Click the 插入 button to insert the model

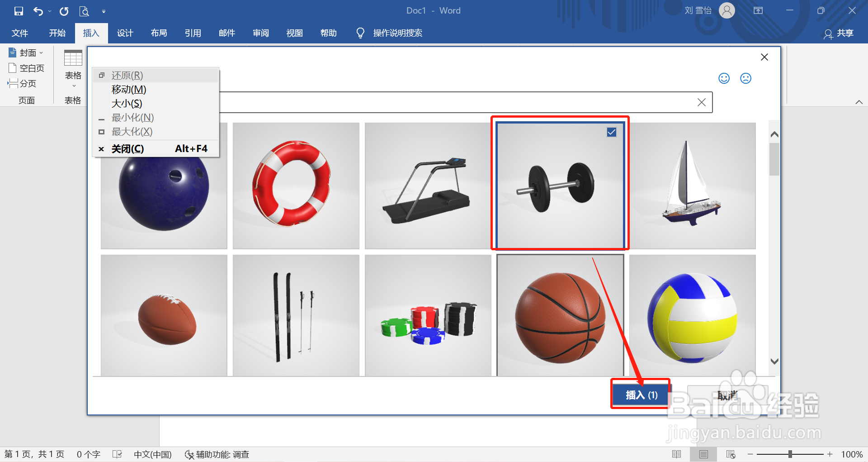tap(640, 394)
